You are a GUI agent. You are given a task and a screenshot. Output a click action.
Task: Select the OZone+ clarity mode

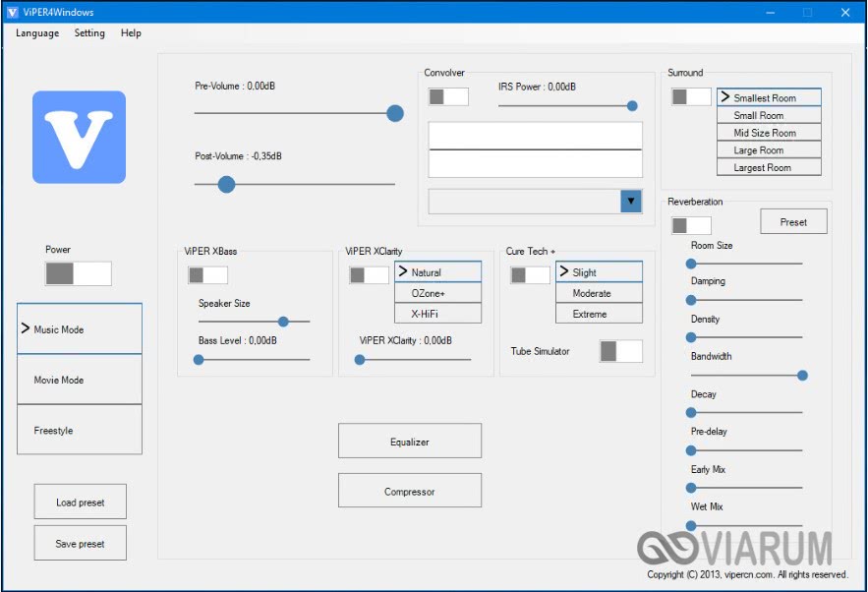[x=437, y=293]
